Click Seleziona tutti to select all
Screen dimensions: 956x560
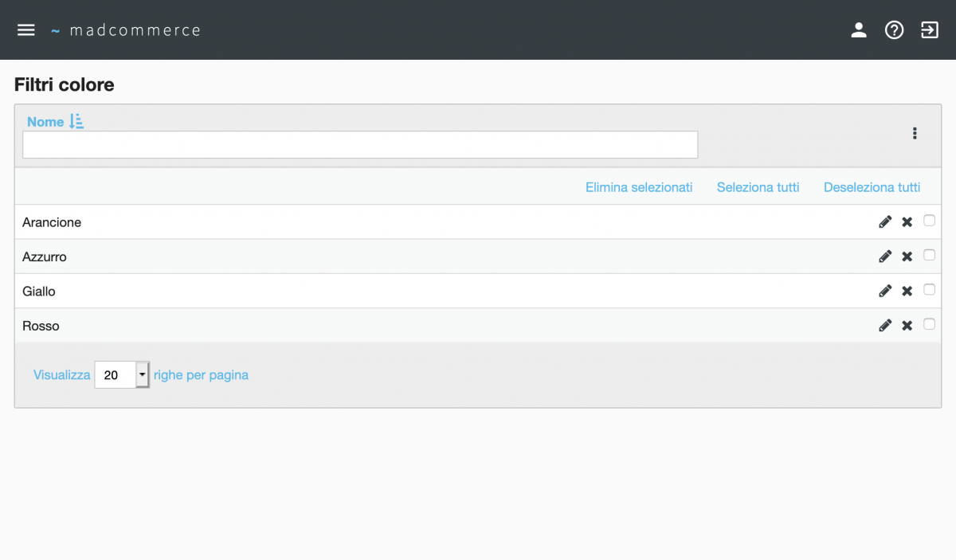(758, 187)
